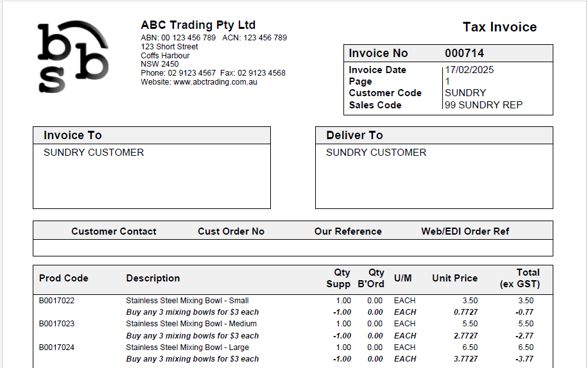Select product code B0017022
The width and height of the screenshot is (588, 368).
point(56,301)
